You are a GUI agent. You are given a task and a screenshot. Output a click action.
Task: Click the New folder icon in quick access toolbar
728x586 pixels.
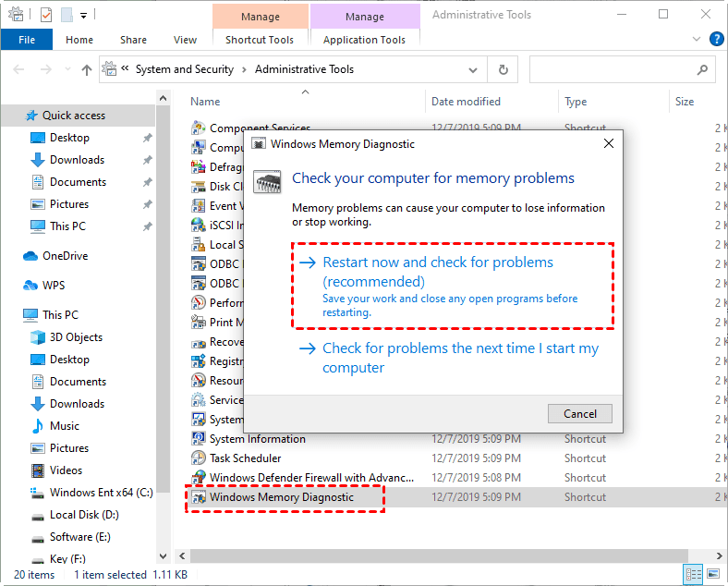pos(67,15)
